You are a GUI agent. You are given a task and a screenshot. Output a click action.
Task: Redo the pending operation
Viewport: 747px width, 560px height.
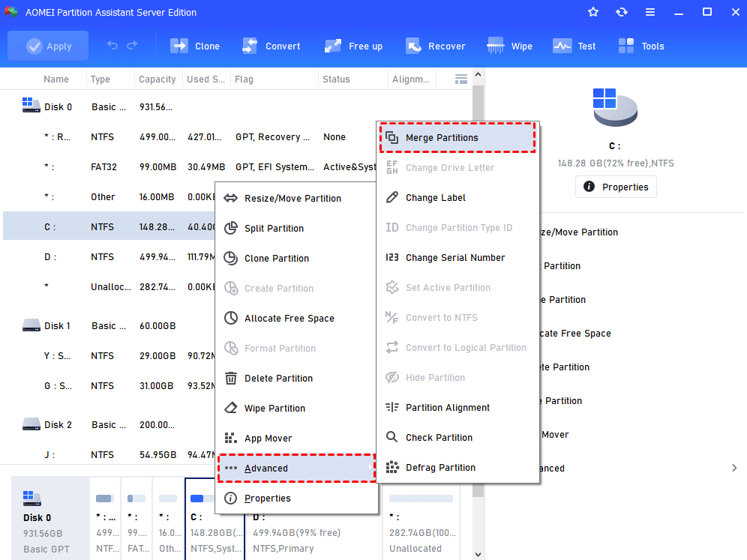point(132,46)
